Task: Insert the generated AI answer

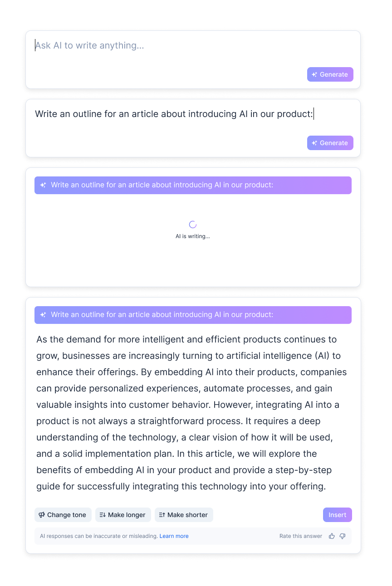Action: pos(337,515)
